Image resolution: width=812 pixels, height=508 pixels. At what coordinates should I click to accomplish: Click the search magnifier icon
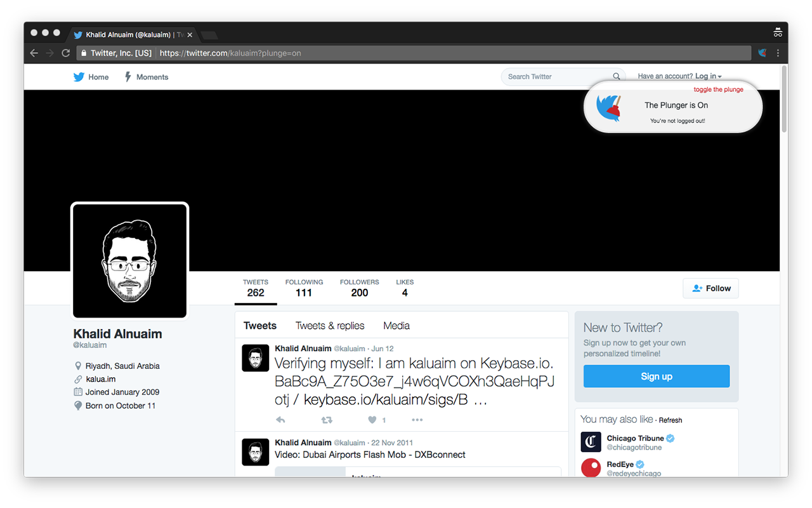pyautogui.click(x=617, y=76)
